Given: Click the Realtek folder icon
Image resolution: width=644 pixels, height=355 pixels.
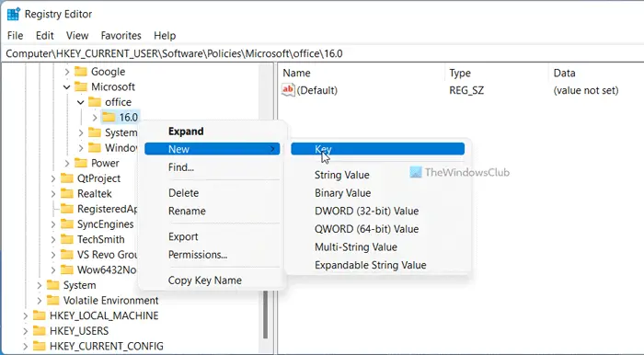Looking at the screenshot, I should 66,194.
